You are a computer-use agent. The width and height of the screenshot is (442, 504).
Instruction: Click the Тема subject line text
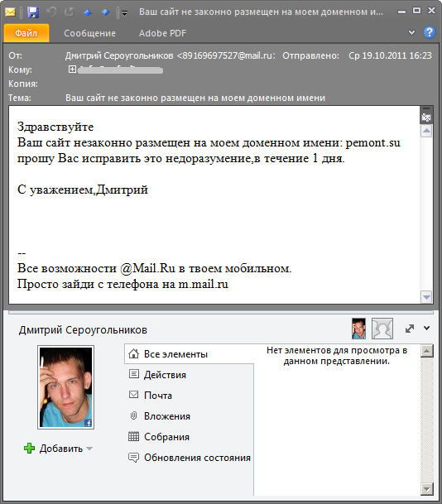click(x=195, y=98)
